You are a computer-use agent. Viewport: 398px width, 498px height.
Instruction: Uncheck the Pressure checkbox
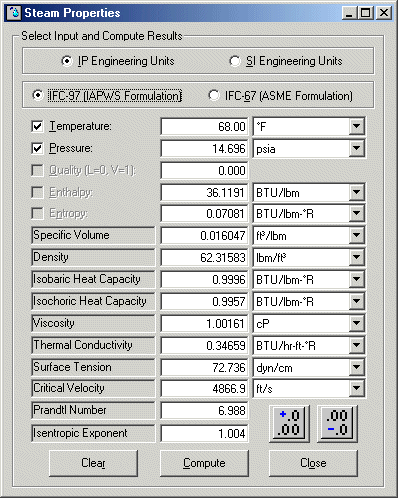(37, 148)
